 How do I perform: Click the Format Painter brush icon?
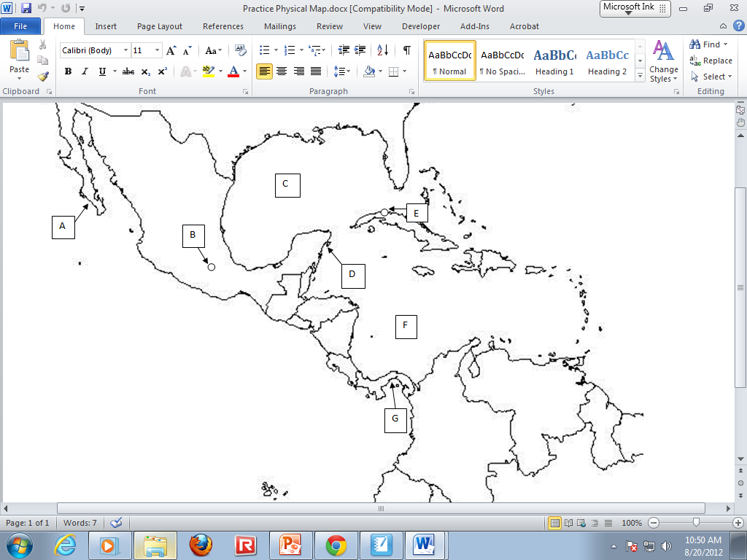point(43,77)
